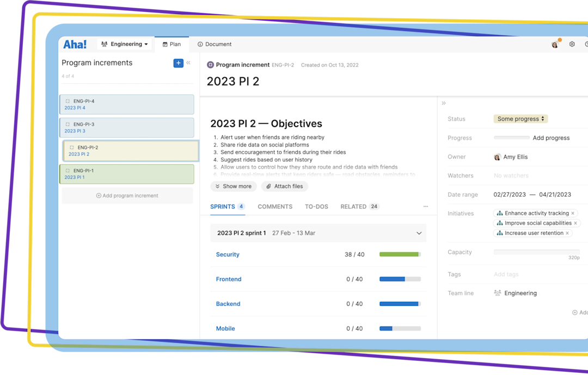Open the settings gear icon
Screen dimensions: 588x375
(x=571, y=44)
